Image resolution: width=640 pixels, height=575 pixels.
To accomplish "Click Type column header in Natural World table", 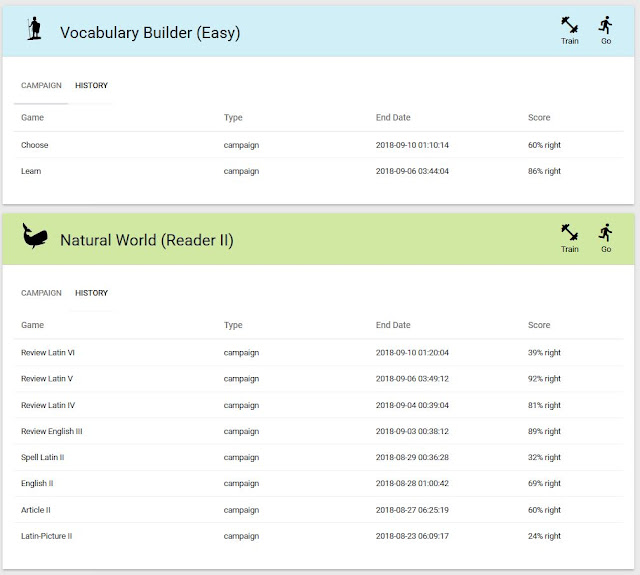I will pos(233,325).
